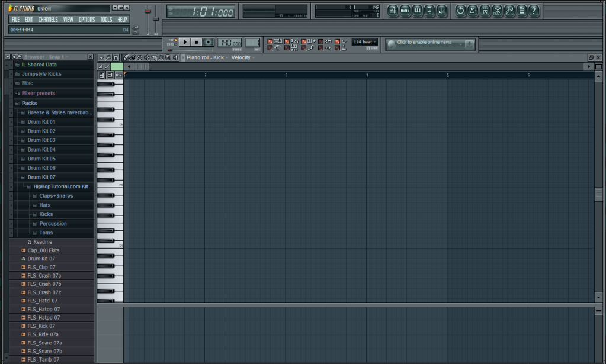Select the Playback speaker tool in piano roll
Viewport: 606px width, 364px height.
click(x=175, y=57)
